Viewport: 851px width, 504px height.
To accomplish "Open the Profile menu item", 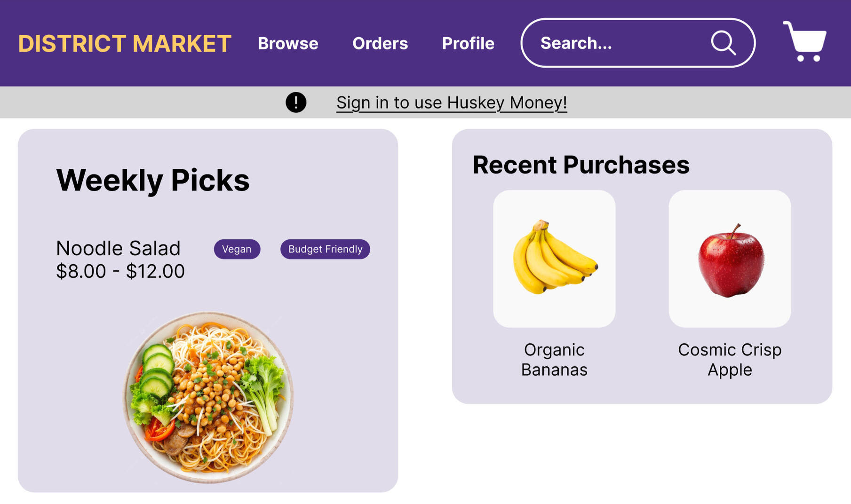I will 468,43.
